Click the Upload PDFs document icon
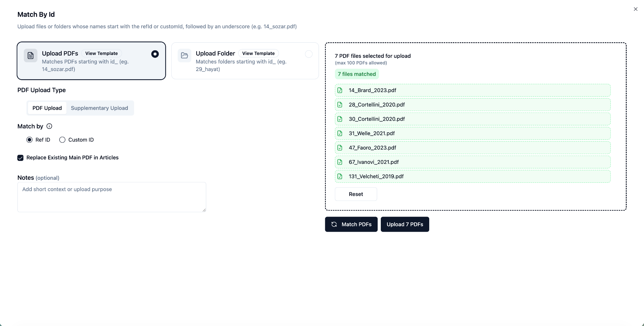644x326 pixels. (x=31, y=56)
